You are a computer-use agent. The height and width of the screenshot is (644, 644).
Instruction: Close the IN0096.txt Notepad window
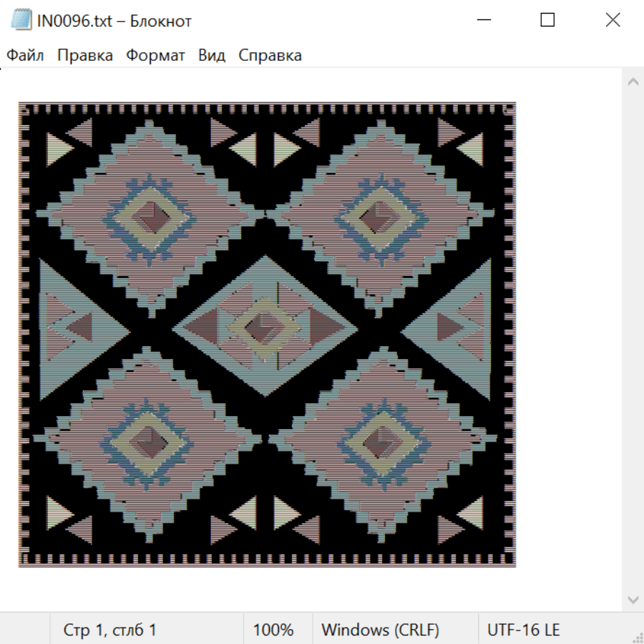(x=613, y=20)
